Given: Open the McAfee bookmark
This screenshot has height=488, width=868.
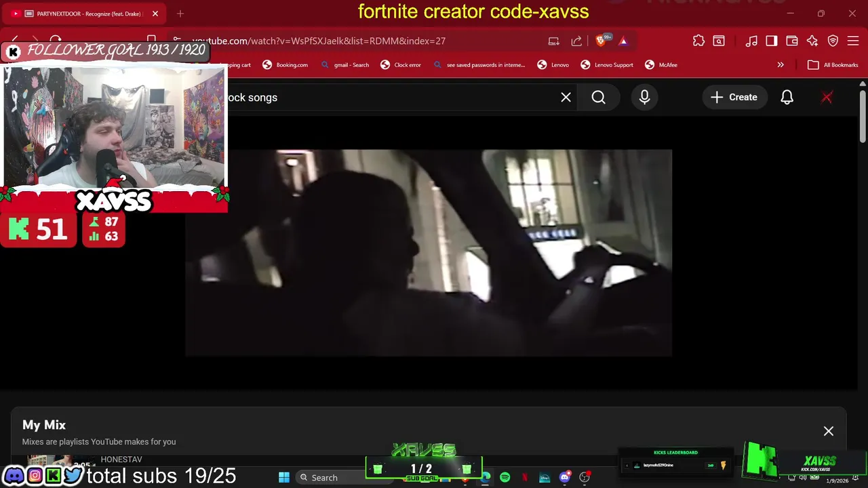Looking at the screenshot, I should pyautogui.click(x=661, y=65).
